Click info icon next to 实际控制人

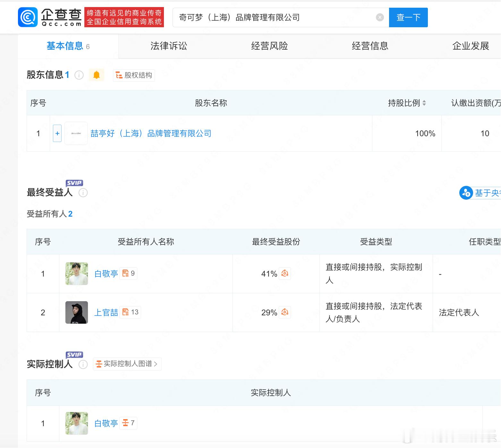click(x=83, y=364)
